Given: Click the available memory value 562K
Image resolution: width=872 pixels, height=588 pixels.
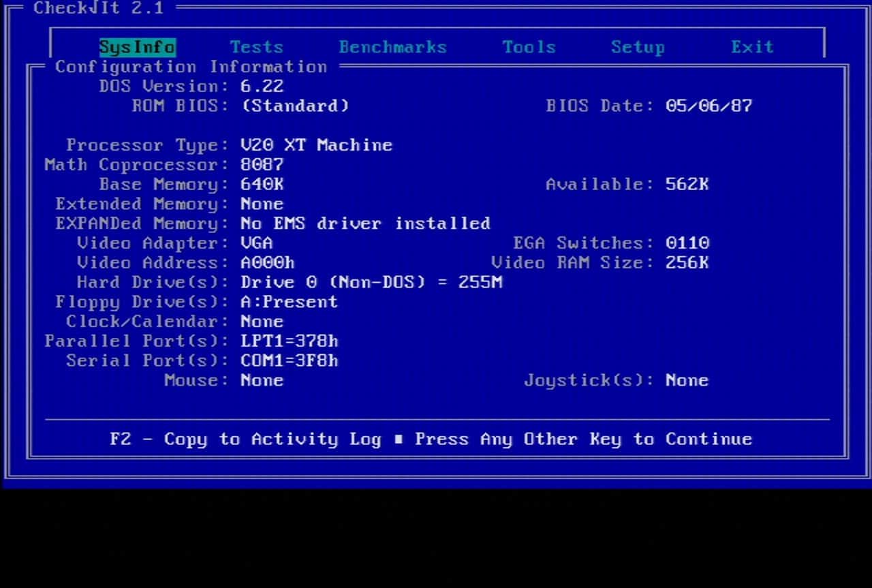Looking at the screenshot, I should (x=687, y=185).
